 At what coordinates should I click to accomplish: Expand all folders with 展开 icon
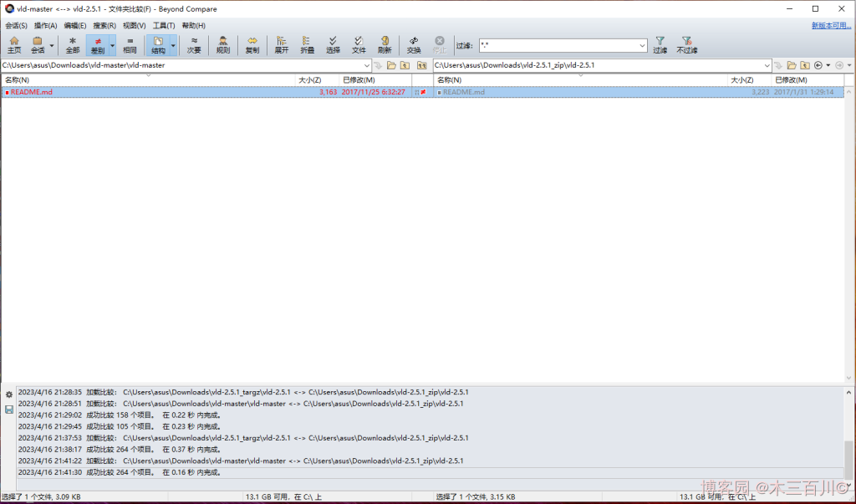click(282, 44)
